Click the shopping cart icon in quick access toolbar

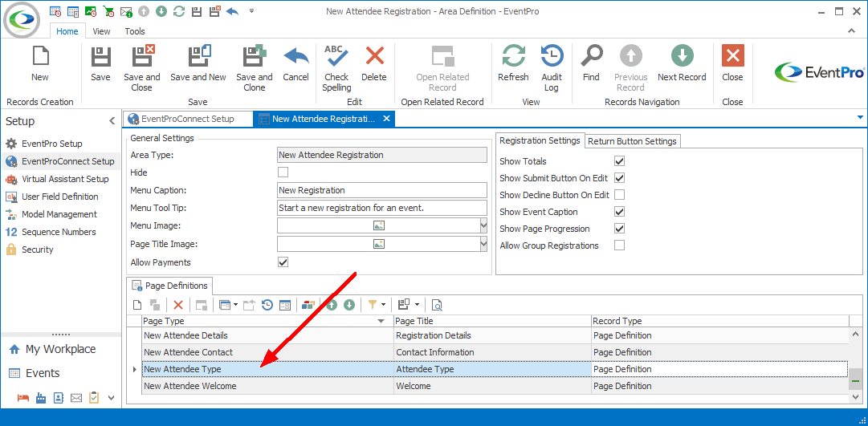click(x=108, y=11)
